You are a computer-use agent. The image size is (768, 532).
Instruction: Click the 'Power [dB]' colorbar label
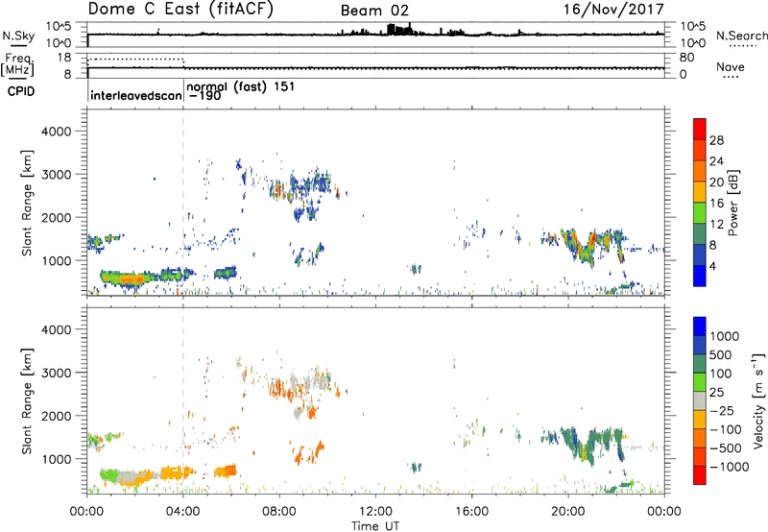click(733, 203)
